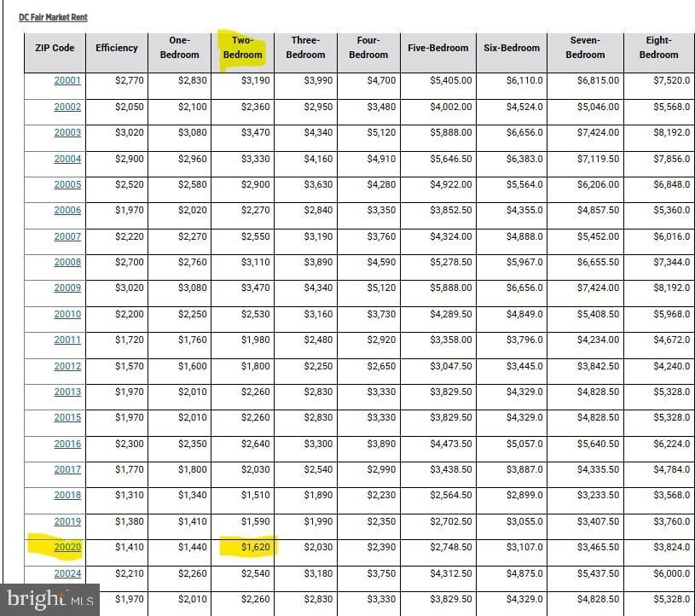Open ZIP code 20019 link
Viewport: 695px width, 616px height.
click(x=67, y=521)
